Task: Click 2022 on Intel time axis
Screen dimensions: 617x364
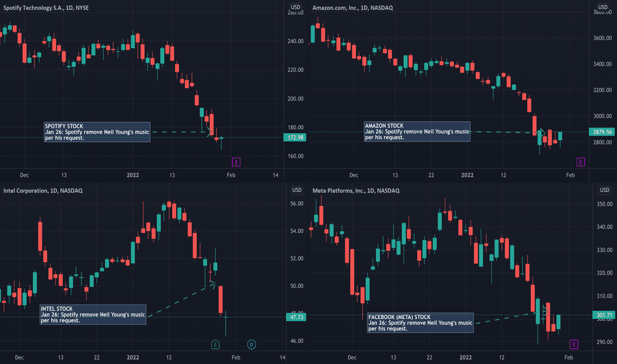Action: 132,357
